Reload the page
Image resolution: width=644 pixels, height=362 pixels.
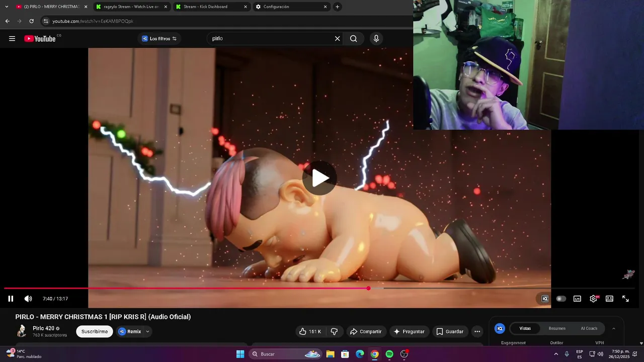coord(31,21)
